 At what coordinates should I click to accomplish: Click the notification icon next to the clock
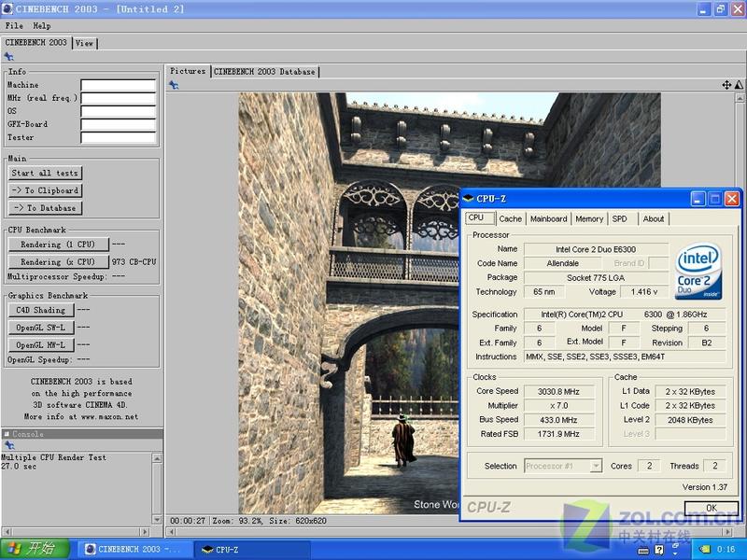coord(705,550)
